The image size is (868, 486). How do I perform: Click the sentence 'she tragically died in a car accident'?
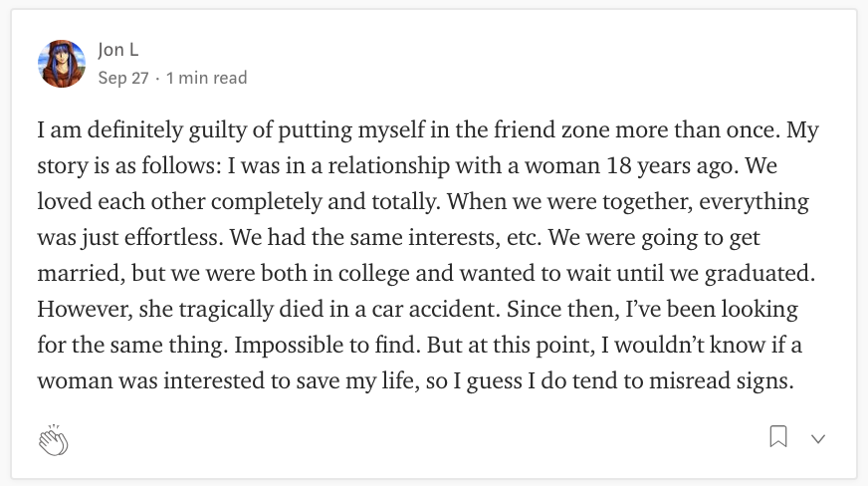(319, 309)
